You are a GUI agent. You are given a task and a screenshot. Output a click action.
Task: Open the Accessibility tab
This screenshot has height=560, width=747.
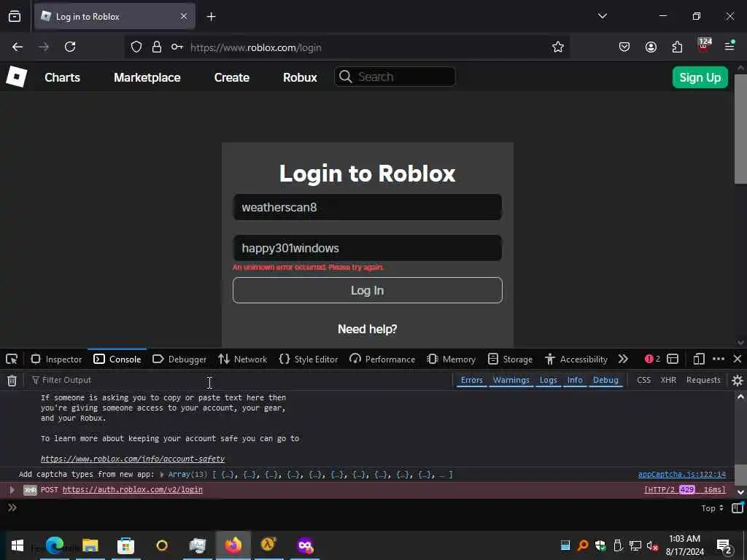pos(576,359)
